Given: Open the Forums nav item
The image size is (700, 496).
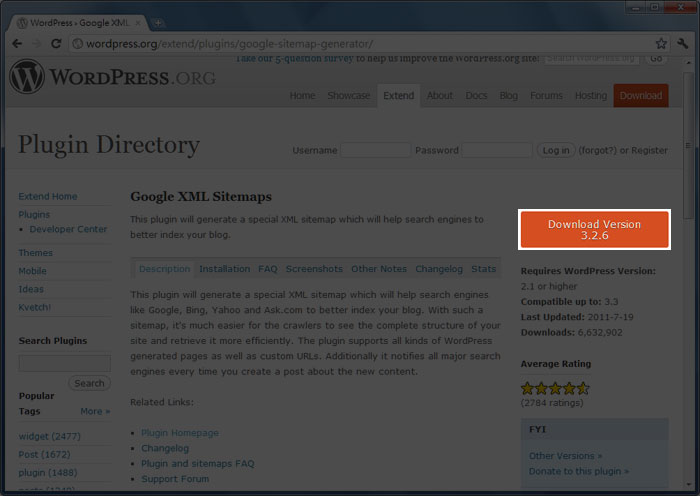Looking at the screenshot, I should (x=546, y=96).
